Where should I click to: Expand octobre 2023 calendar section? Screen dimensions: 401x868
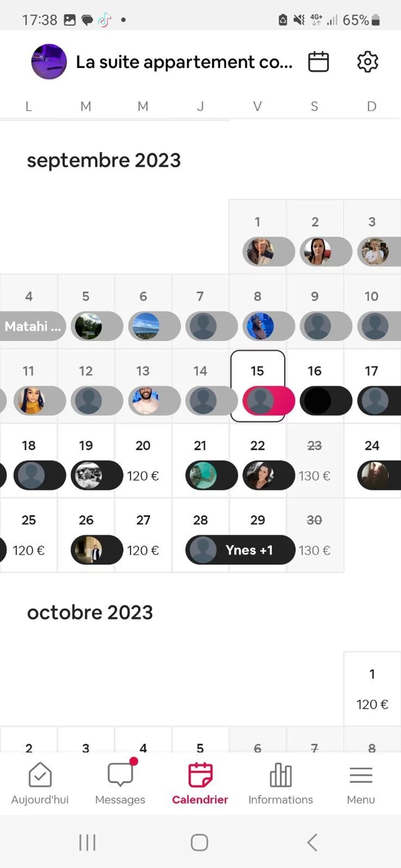click(x=90, y=612)
